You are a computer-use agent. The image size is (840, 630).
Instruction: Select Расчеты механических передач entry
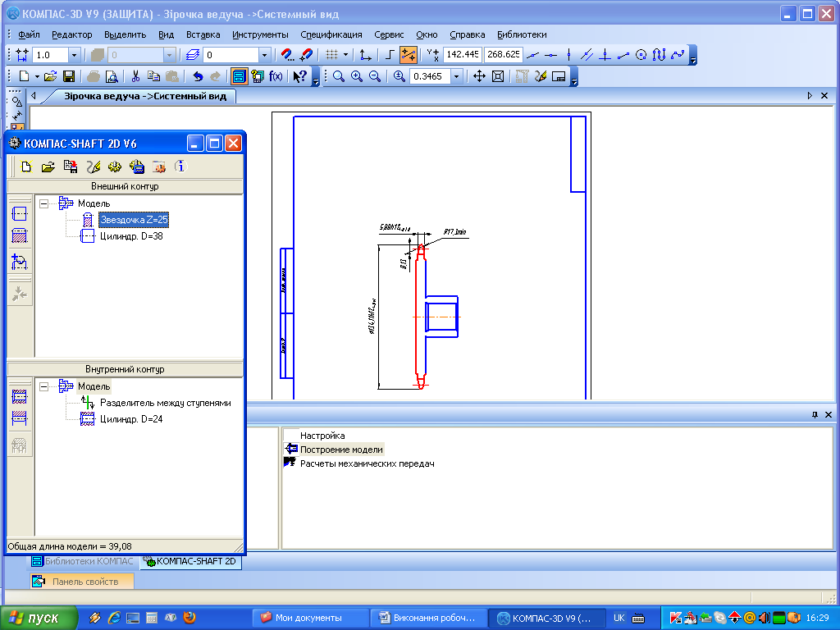tap(367, 464)
